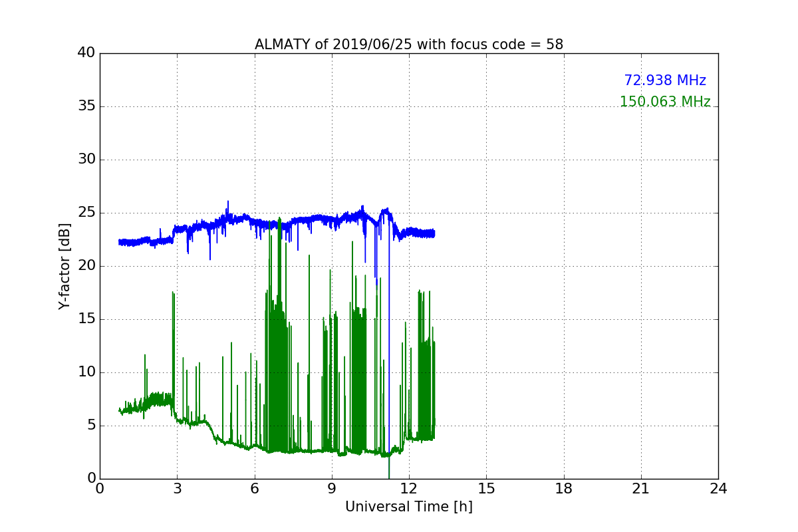
Task: Click the y-axis tick label 5
Action: coord(91,426)
